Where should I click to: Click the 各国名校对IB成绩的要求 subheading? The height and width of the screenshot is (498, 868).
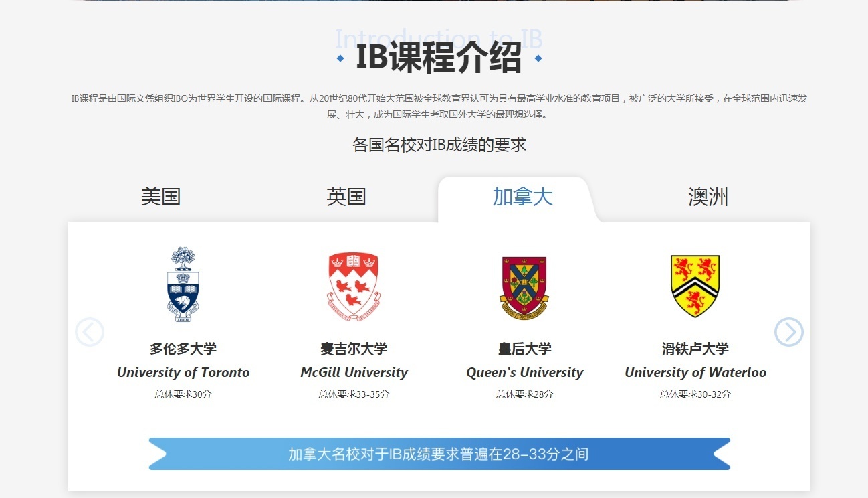[439, 144]
